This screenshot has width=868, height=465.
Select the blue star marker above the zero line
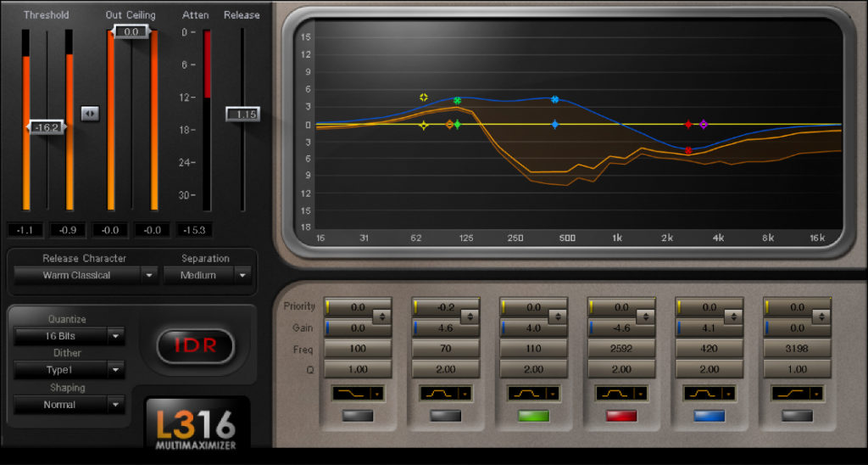pos(555,99)
